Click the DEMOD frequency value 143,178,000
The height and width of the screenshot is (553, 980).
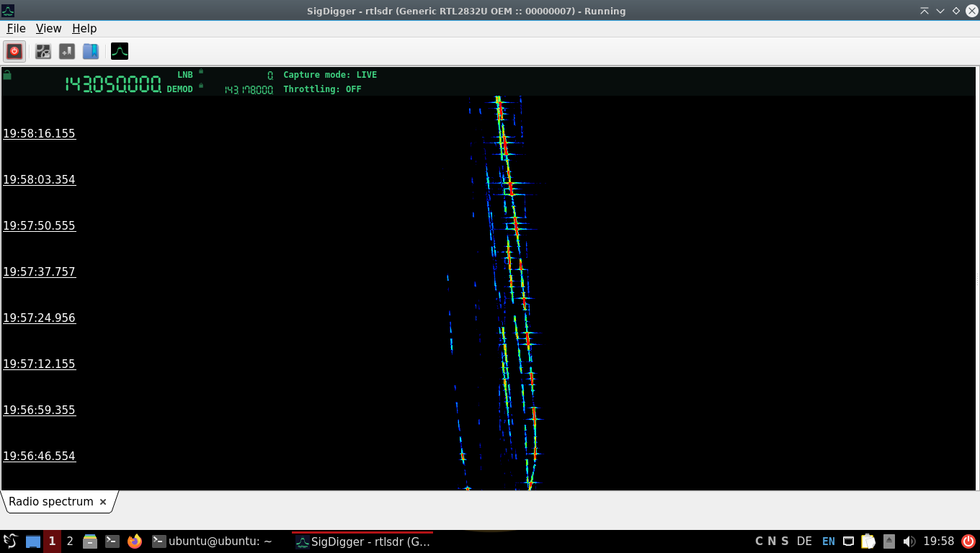click(x=249, y=90)
